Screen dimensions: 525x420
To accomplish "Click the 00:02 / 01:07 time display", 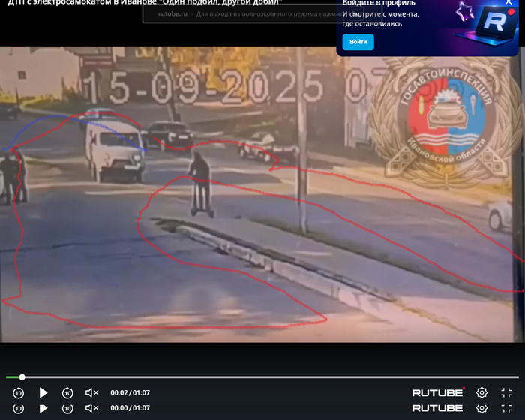I will 130,393.
